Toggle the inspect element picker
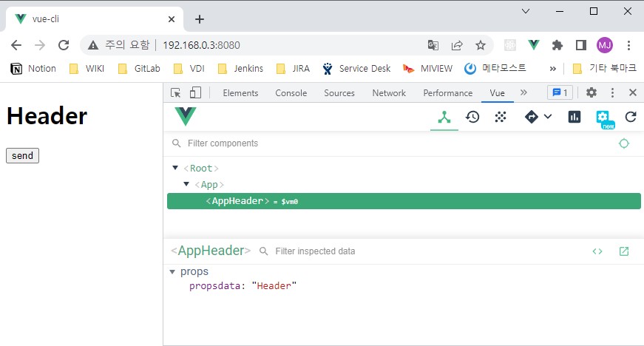The height and width of the screenshot is (346, 644). point(176,92)
